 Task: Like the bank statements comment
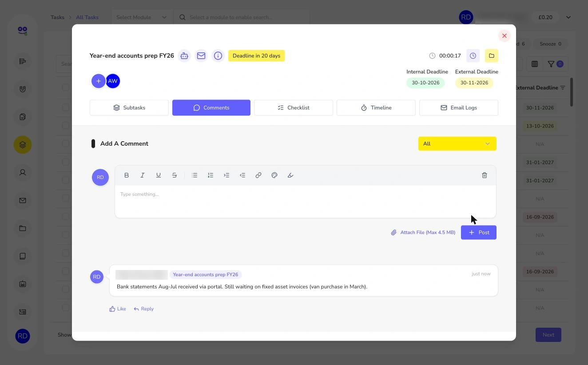coord(118,309)
